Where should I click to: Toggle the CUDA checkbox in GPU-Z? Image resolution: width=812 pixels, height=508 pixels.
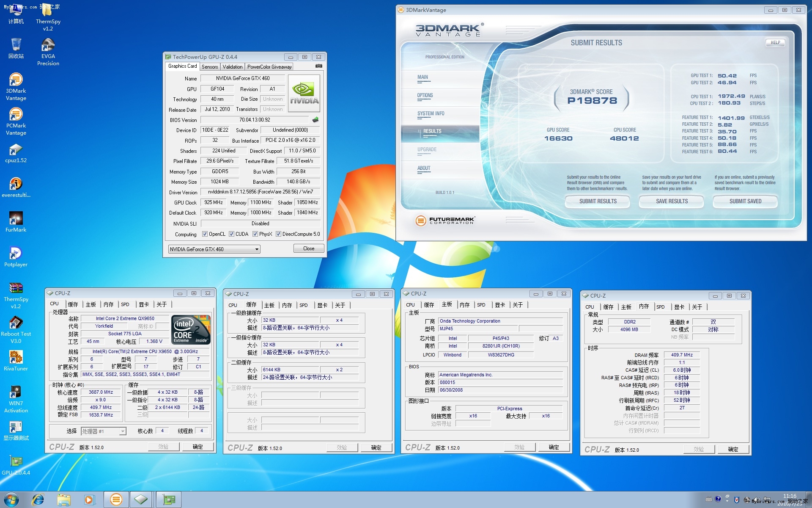(234, 234)
